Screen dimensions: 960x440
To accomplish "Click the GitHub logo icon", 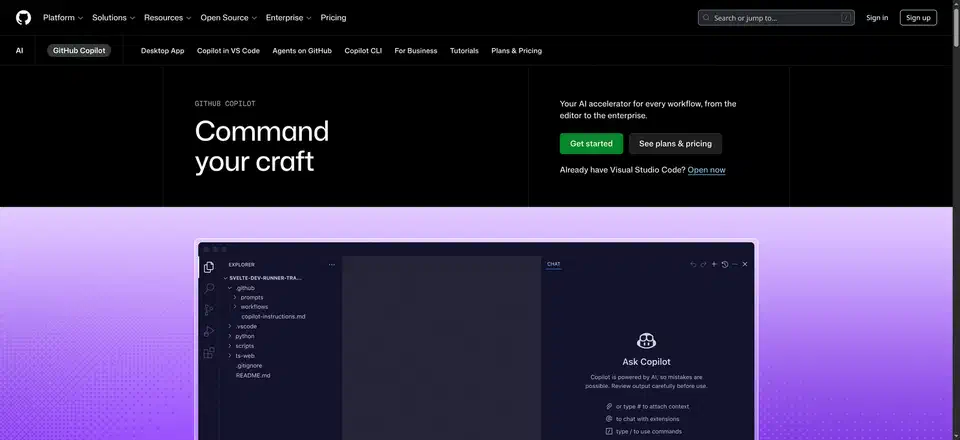I will tap(23, 18).
